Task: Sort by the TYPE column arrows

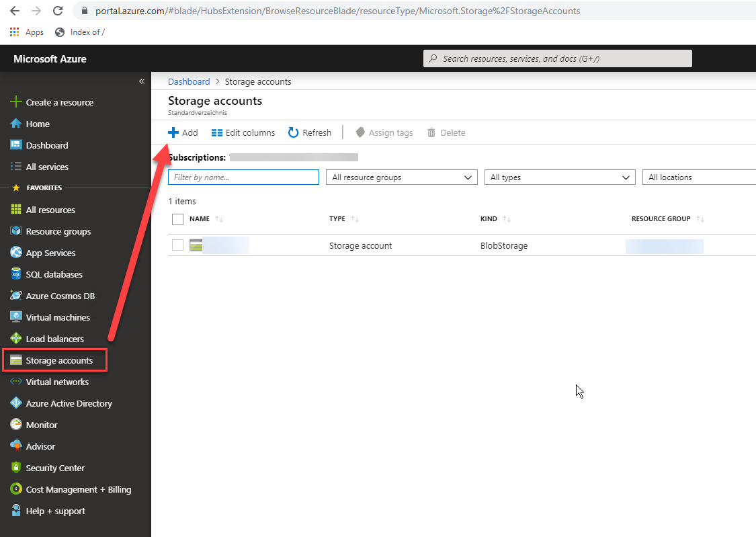Action: point(355,219)
